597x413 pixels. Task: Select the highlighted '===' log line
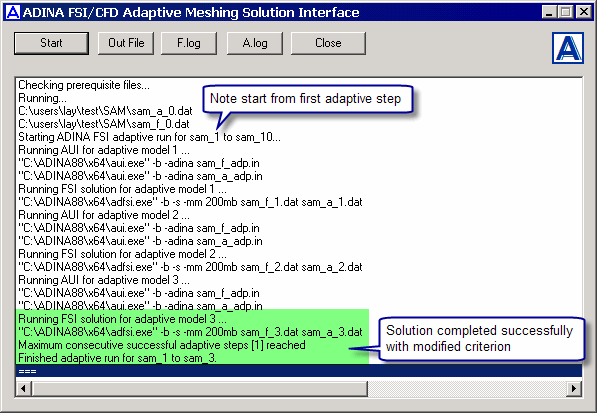(299, 371)
